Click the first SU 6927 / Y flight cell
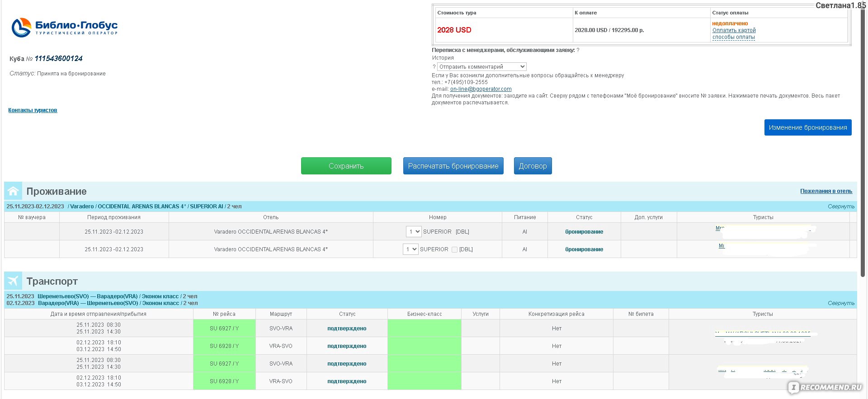This screenshot has width=868, height=399. [224, 329]
